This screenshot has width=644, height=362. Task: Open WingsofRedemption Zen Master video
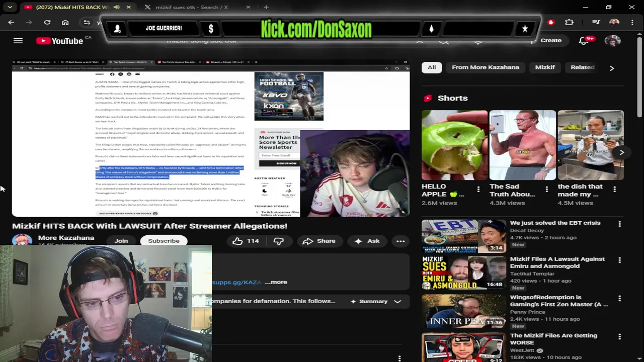pyautogui.click(x=558, y=301)
